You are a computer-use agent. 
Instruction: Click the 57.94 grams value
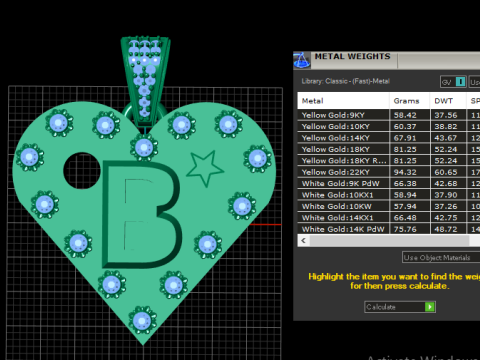coord(405,206)
